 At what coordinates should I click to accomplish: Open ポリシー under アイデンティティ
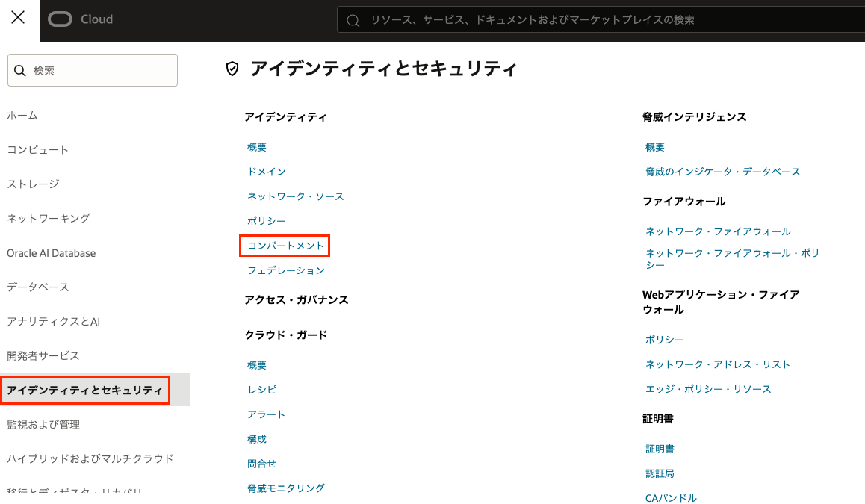pos(267,220)
